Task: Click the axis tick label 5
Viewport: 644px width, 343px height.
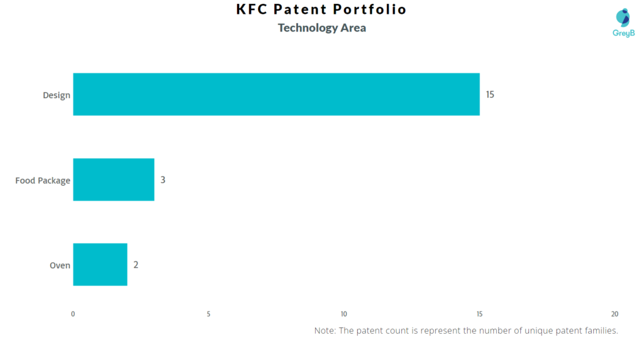Action: [x=209, y=314]
